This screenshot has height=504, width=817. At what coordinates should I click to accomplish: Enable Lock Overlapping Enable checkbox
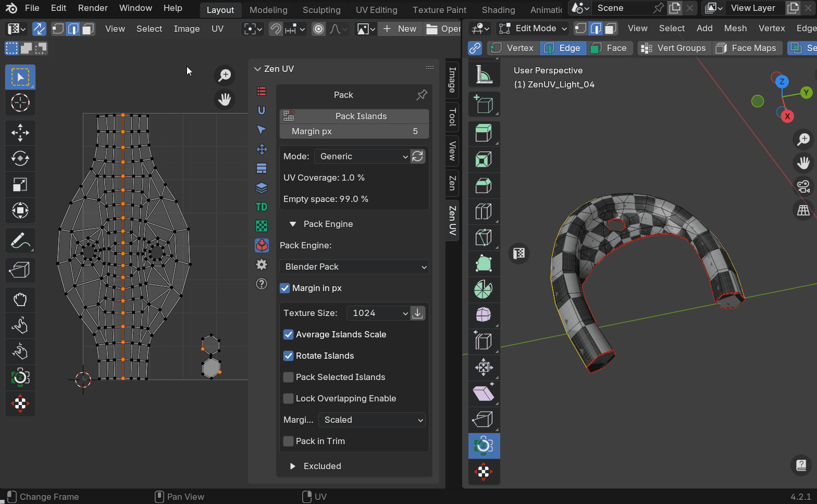tap(288, 398)
